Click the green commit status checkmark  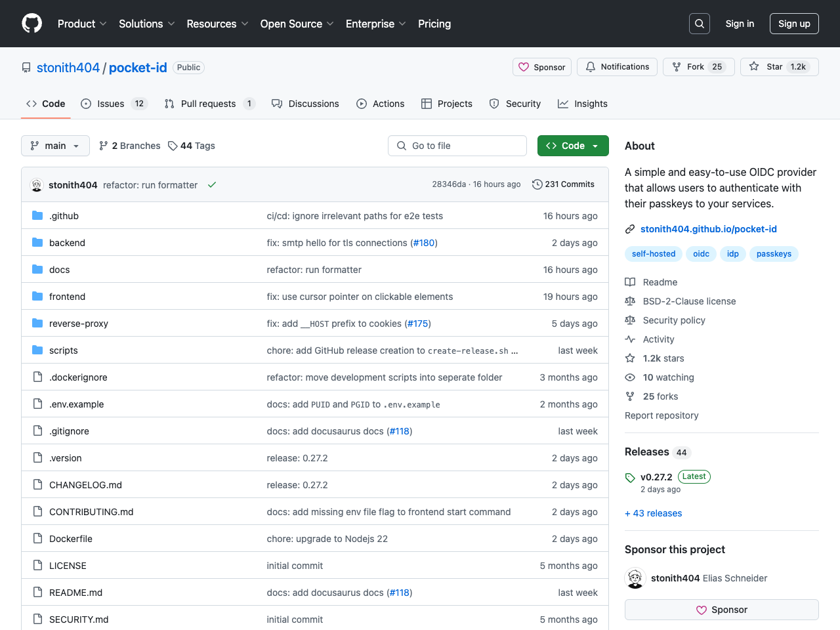tap(212, 185)
